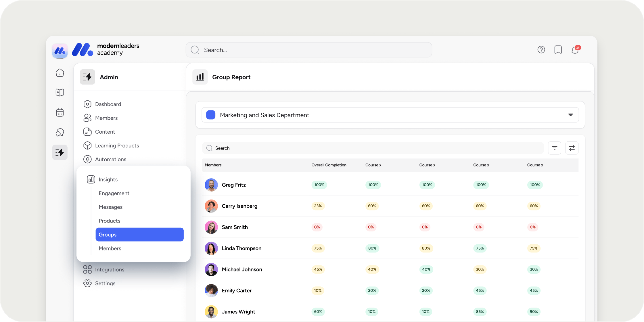Focus the table Search field

point(373,148)
